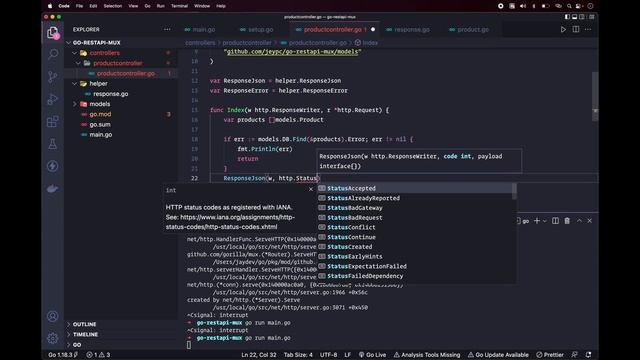Open the Go menu in menu bar
640x360 pixels.
pyautogui.click(x=147, y=6)
